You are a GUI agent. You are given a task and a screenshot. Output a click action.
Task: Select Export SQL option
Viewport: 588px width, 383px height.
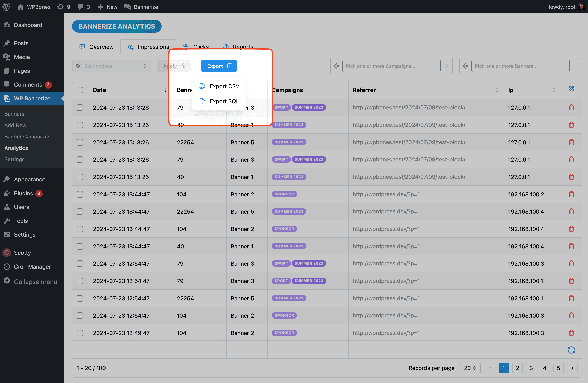[x=224, y=101]
